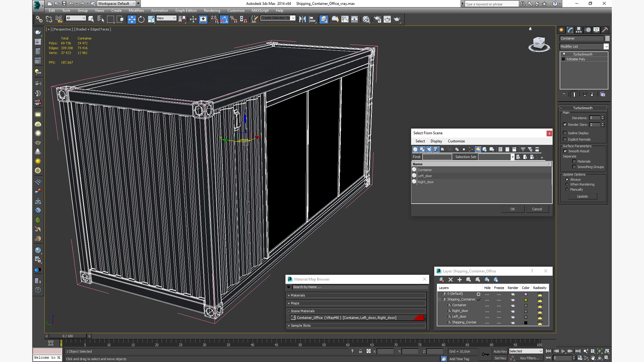
Task: Enable Separate by Smoothing Groups checkbox
Action: point(574,167)
